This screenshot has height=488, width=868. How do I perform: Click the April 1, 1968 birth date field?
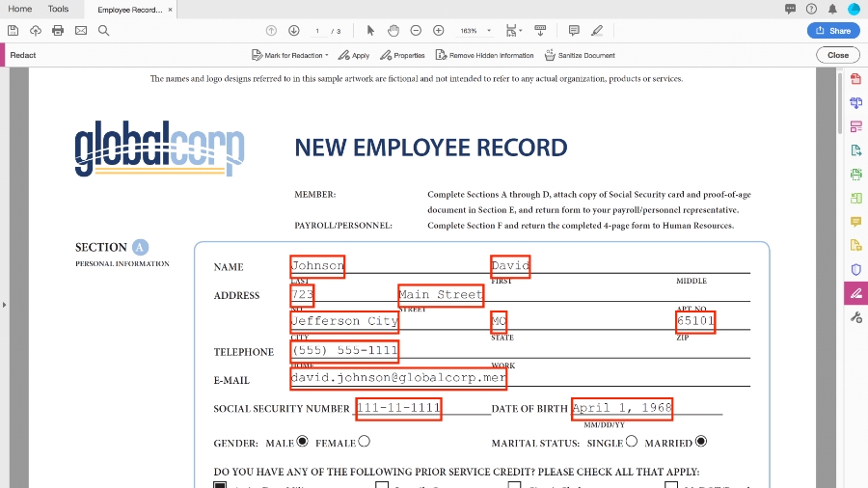point(622,409)
